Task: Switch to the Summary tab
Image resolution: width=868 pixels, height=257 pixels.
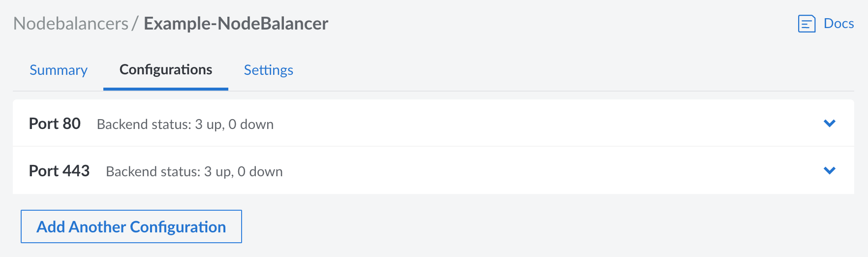Action: pos(59,70)
